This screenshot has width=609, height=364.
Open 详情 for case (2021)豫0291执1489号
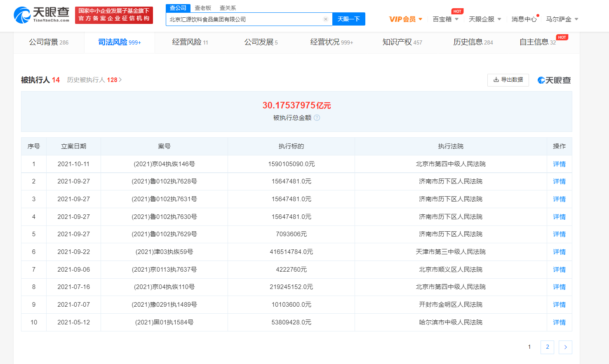(559, 305)
